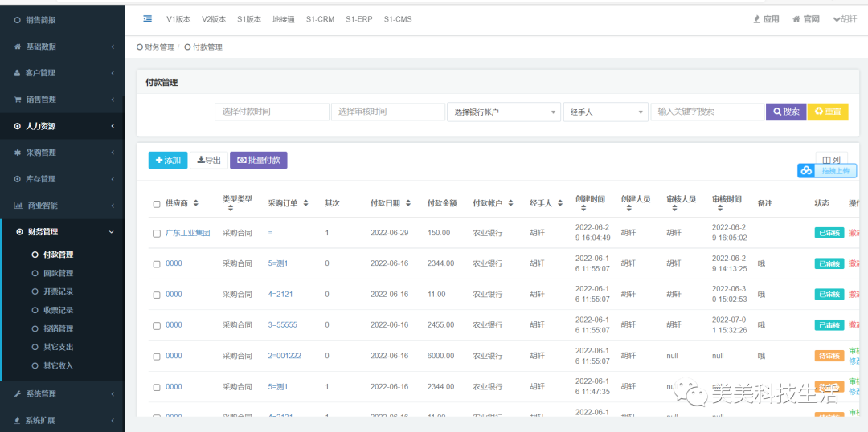Viewport: 868px width, 432px height.
Task: Switch to S1-CRM in top navigation
Action: click(x=320, y=19)
